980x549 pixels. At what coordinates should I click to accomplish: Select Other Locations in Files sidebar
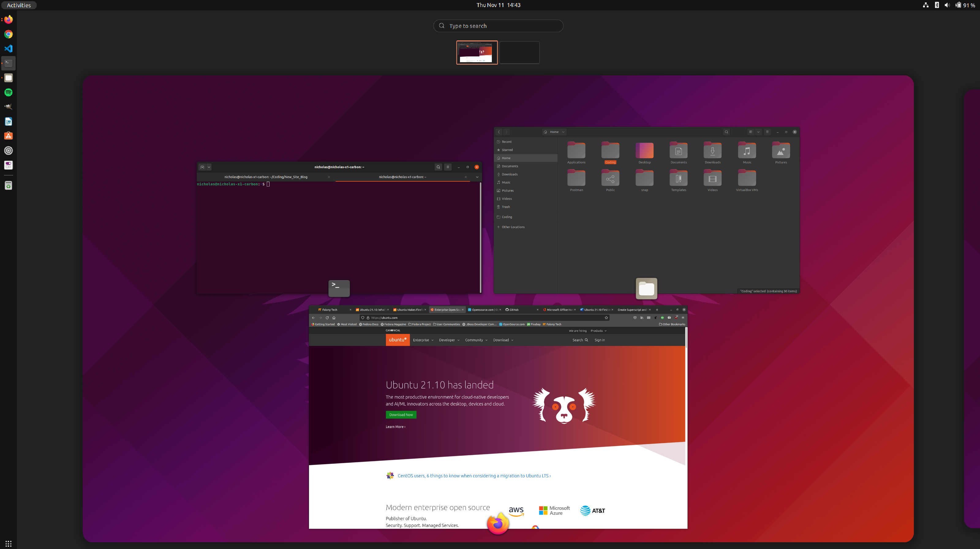click(x=526, y=227)
